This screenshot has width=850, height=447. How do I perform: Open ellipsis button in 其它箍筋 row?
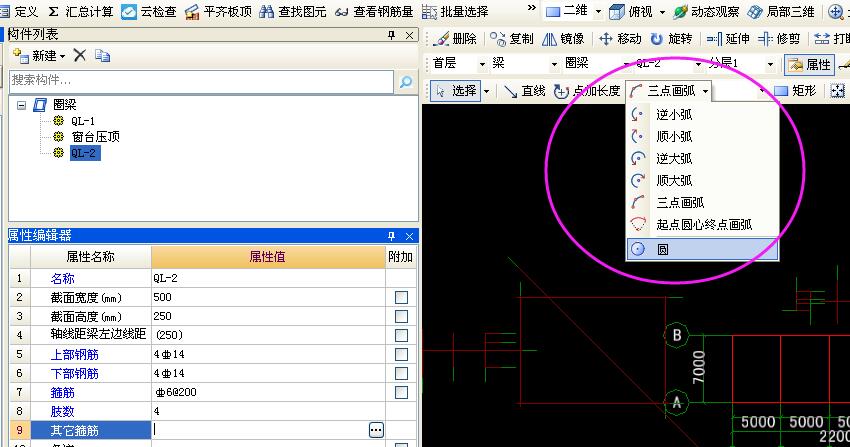pyautogui.click(x=376, y=430)
